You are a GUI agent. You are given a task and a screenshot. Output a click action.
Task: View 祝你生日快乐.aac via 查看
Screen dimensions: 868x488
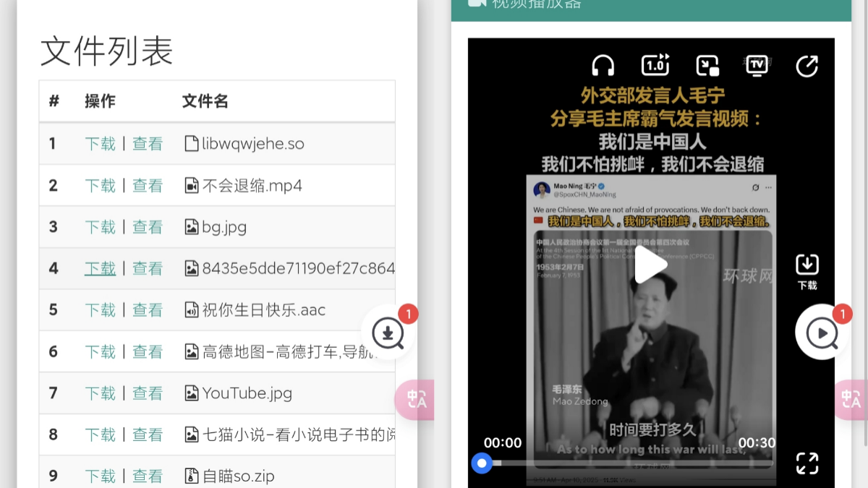point(148,310)
